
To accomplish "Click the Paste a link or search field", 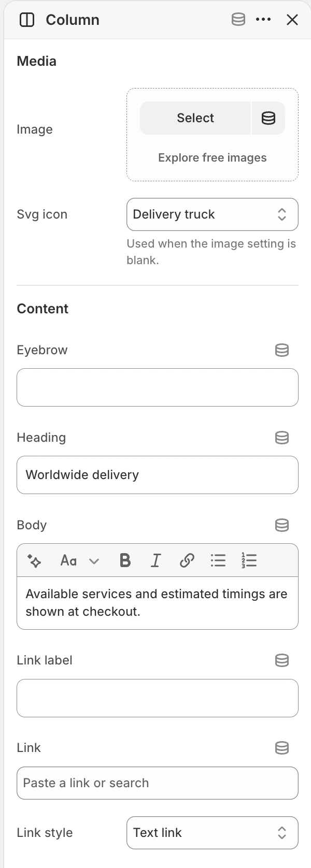I will [158, 783].
